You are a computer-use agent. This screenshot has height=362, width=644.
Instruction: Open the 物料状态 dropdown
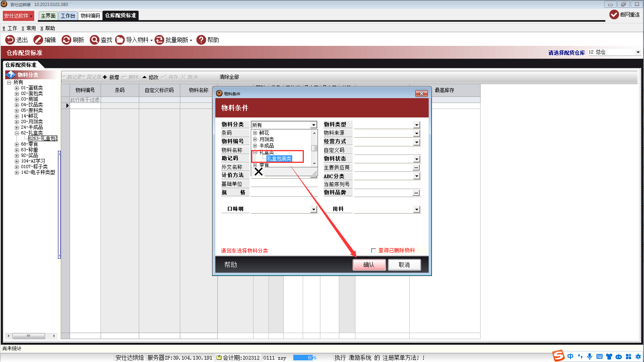pos(417,159)
